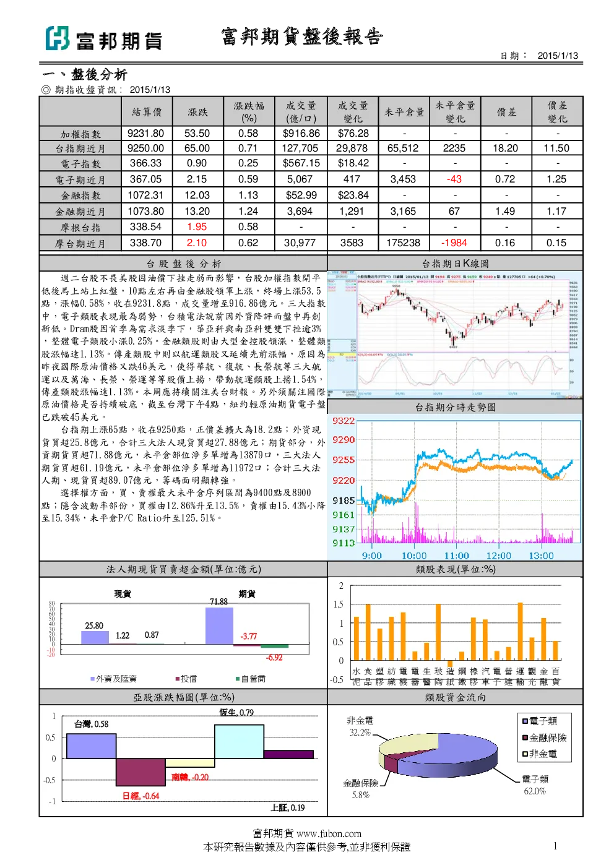Click the 1073.80 cell
Image resolution: width=614 pixels, height=868 pixels.
point(146,211)
